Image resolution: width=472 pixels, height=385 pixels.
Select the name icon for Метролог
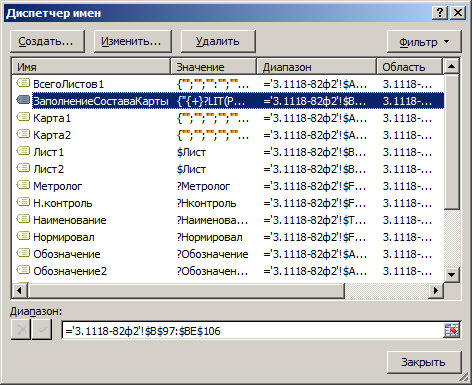point(23,185)
